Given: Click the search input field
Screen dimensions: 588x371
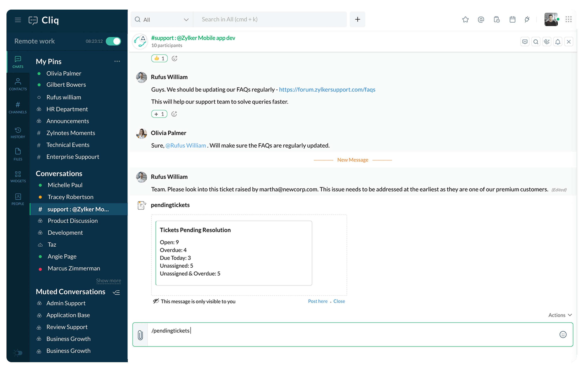Looking at the screenshot, I should (x=270, y=20).
